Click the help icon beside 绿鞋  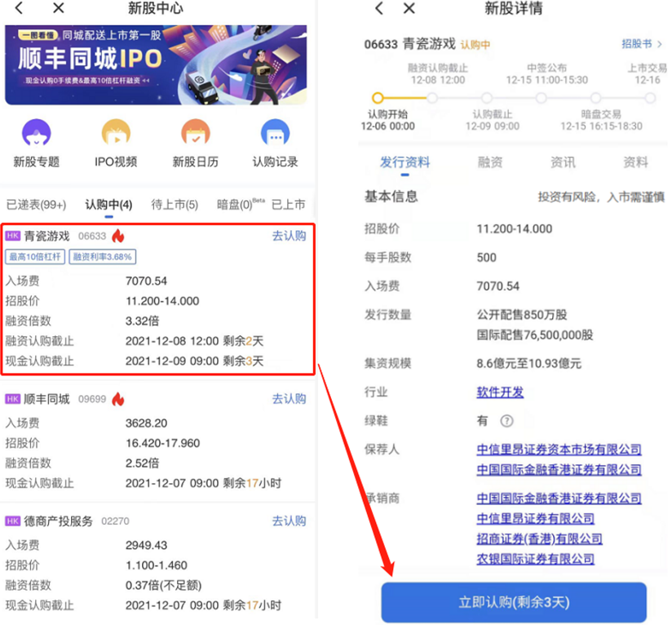(506, 421)
